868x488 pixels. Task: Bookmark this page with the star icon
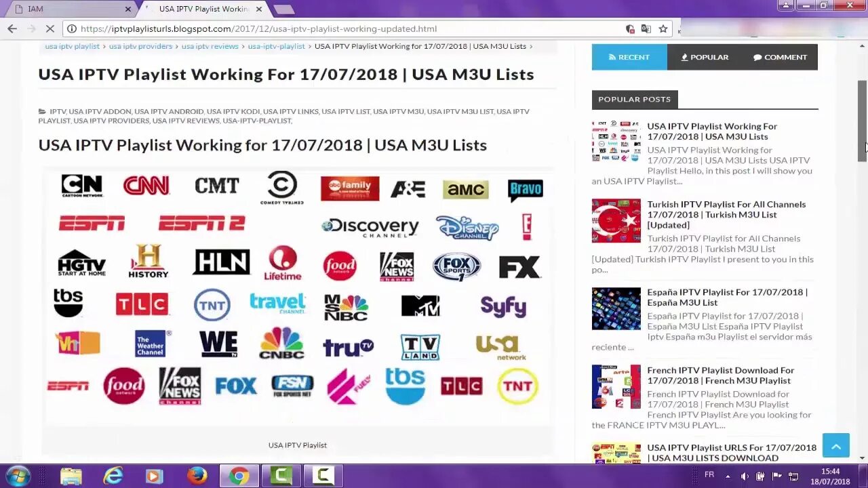[663, 28]
